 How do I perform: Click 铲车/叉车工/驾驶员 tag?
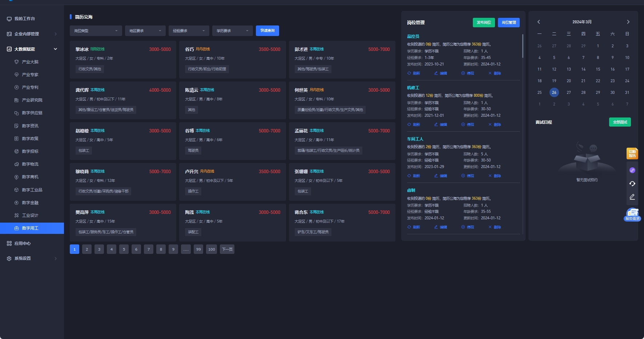[313, 232]
